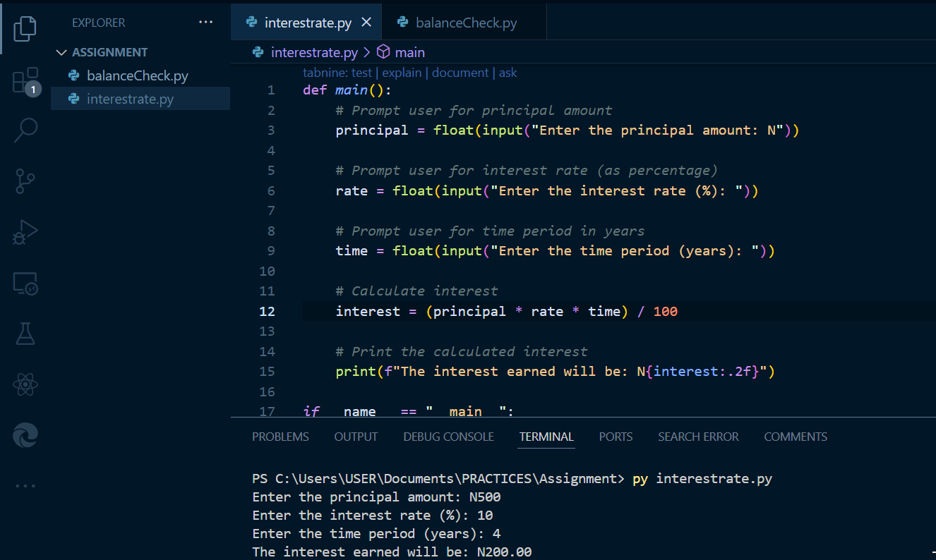Open the Remote Explorer view
This screenshot has width=936, height=560.
click(25, 284)
